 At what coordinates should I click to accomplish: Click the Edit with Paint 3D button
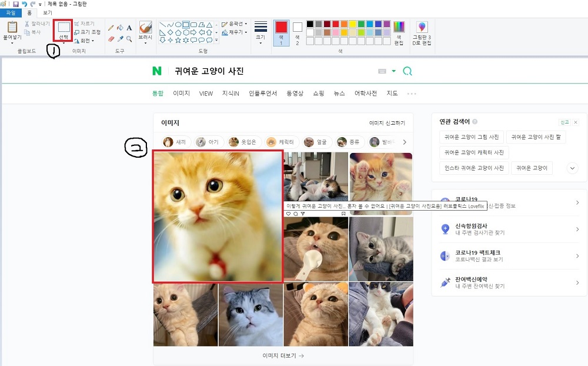[422, 29]
